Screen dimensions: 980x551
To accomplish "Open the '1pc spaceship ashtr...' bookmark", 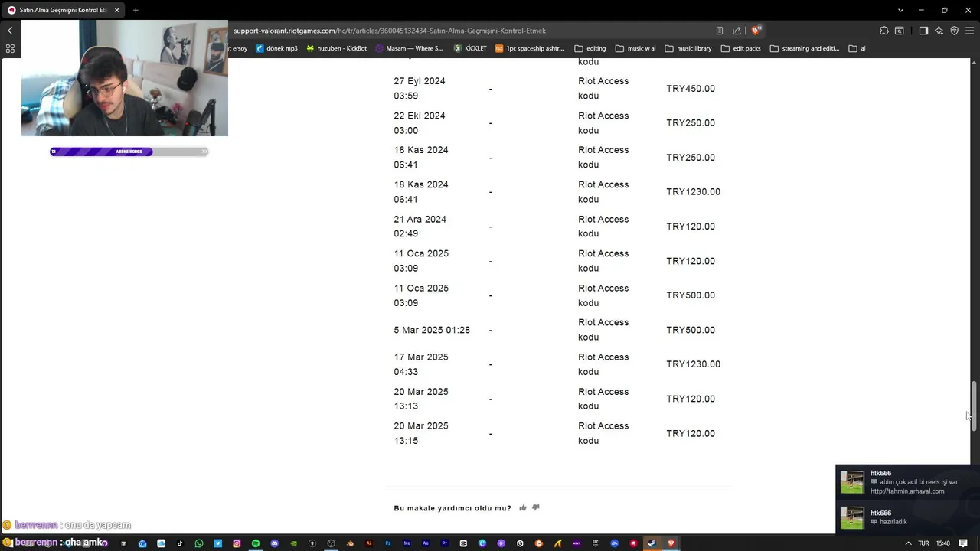I will coord(529,48).
